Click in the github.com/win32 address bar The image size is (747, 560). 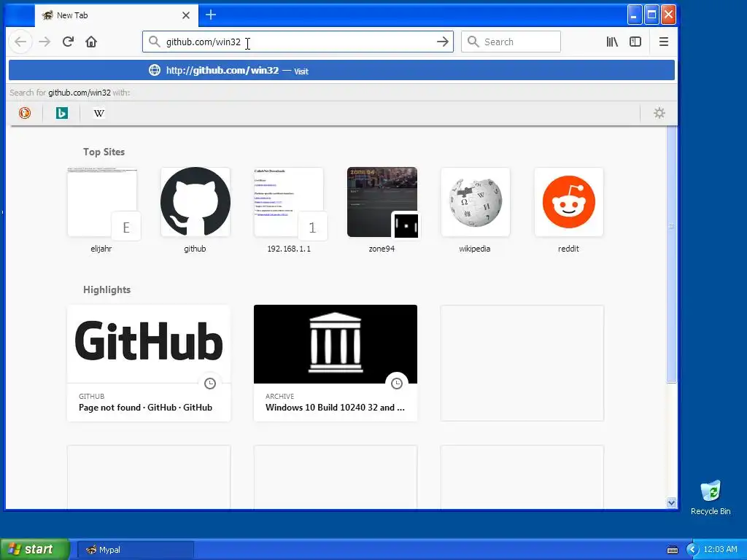click(x=298, y=42)
